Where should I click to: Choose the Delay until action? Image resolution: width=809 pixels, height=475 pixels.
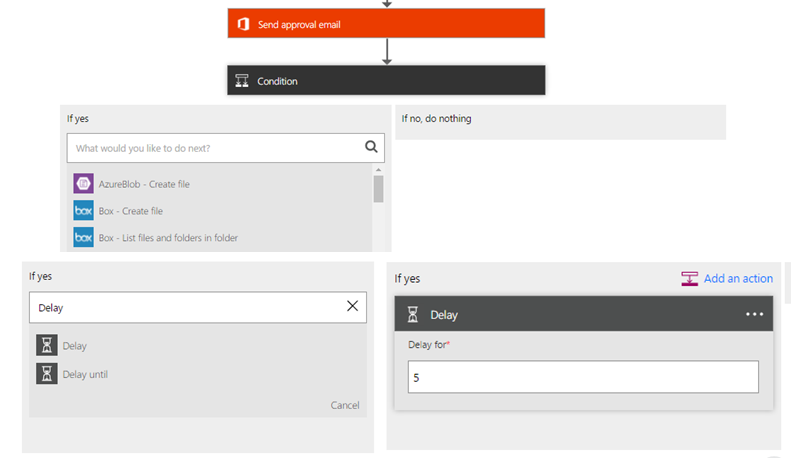click(85, 374)
